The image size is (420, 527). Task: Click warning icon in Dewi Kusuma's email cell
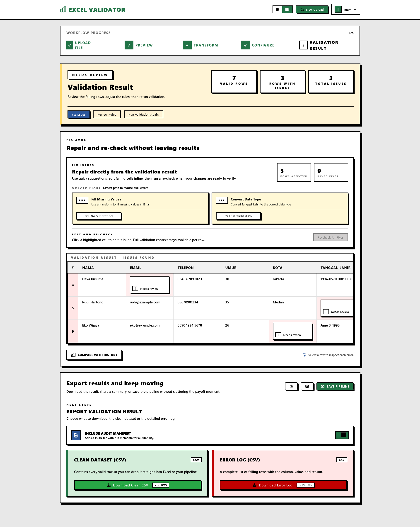tap(135, 289)
